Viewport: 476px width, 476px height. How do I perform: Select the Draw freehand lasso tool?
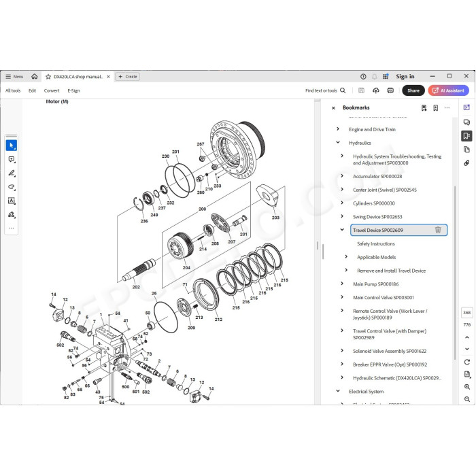click(12, 187)
